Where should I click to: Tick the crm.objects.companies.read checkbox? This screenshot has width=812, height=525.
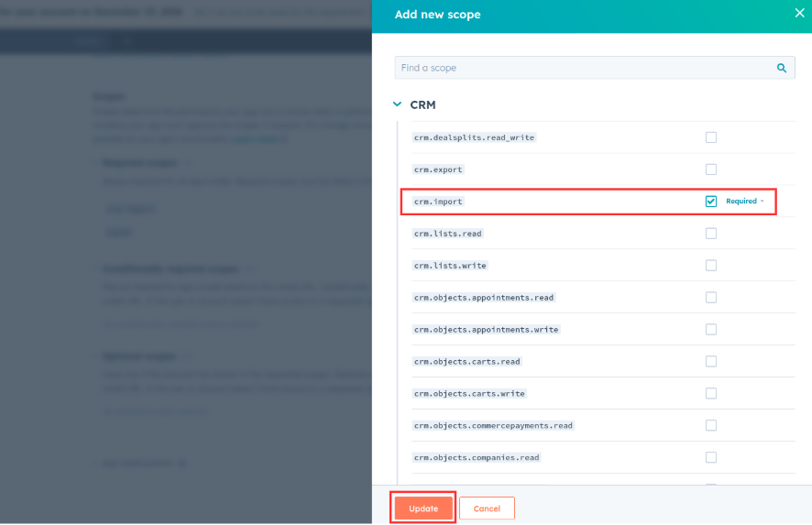[710, 458]
